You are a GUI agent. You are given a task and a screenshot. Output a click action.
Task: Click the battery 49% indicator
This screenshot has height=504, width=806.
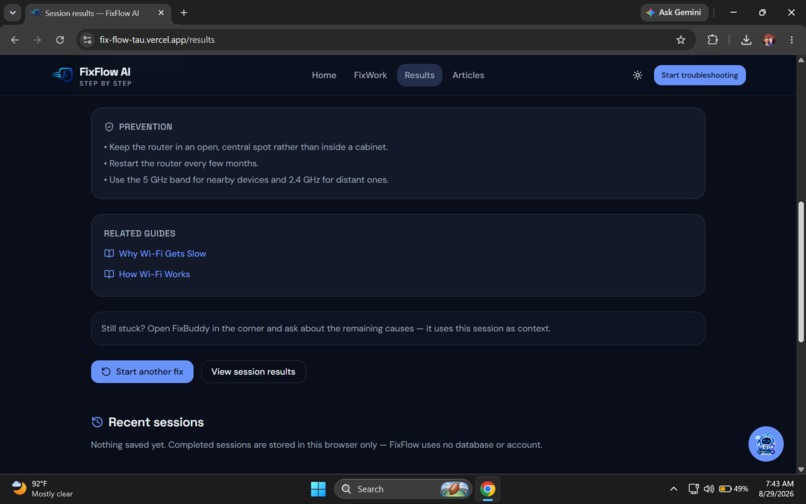tap(734, 489)
